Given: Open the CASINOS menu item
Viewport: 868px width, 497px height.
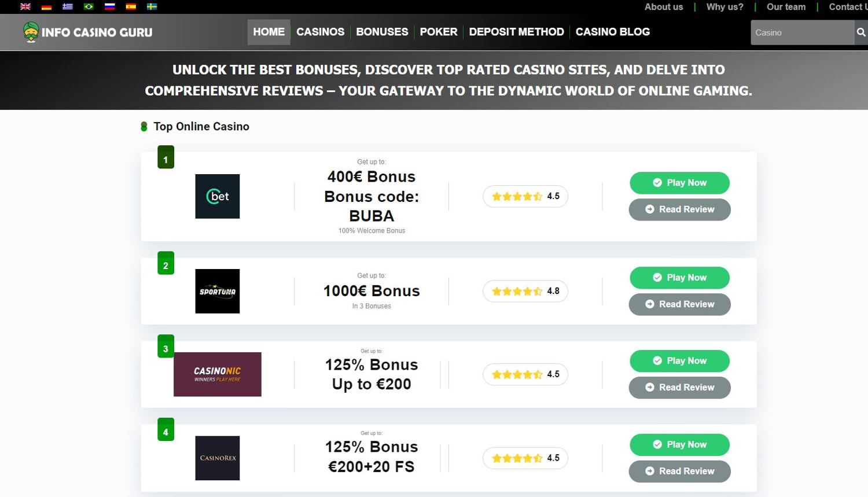Looking at the screenshot, I should [x=320, y=32].
